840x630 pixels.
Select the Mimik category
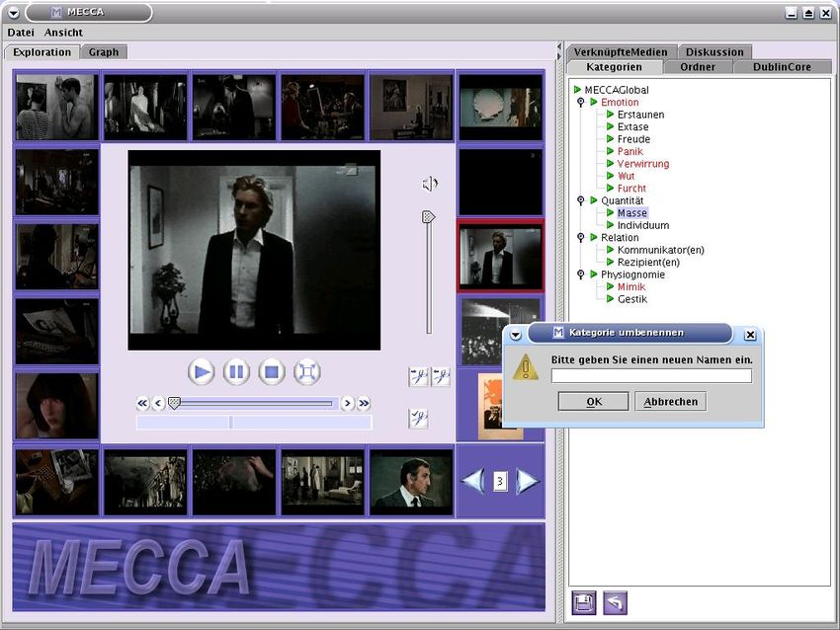631,286
